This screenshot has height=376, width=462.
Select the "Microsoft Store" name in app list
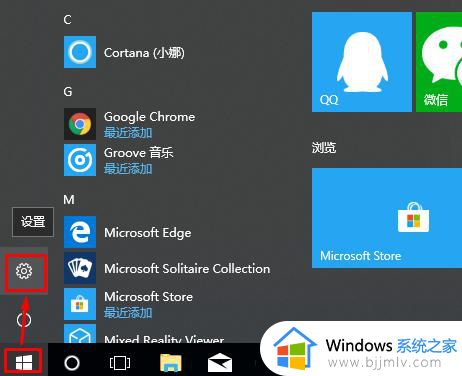(x=149, y=297)
